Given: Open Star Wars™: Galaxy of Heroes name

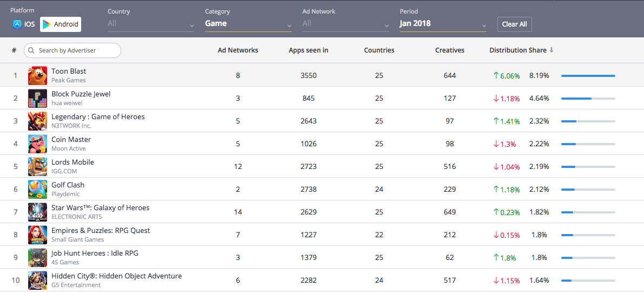Looking at the screenshot, I should (x=100, y=207).
